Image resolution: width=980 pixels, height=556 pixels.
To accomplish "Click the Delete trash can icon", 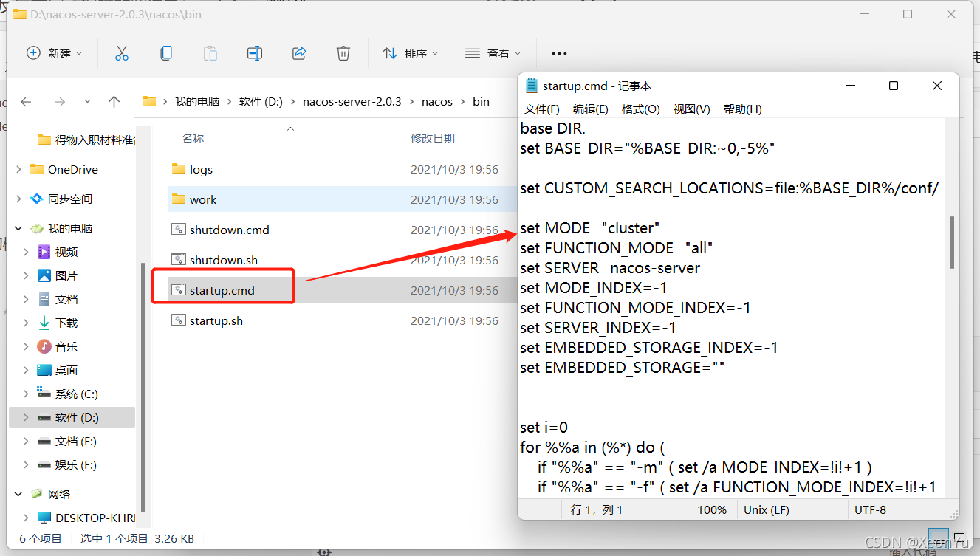I will (x=343, y=53).
